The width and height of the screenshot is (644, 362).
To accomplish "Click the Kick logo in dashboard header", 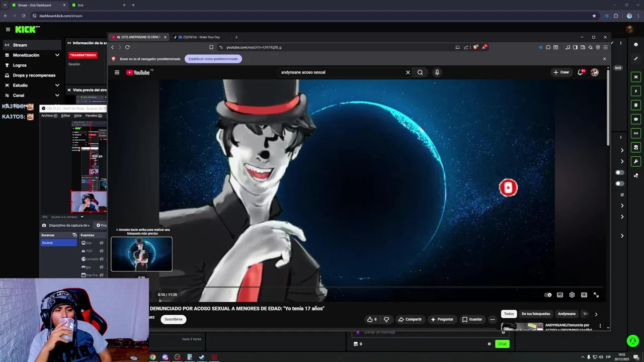I will [27, 29].
